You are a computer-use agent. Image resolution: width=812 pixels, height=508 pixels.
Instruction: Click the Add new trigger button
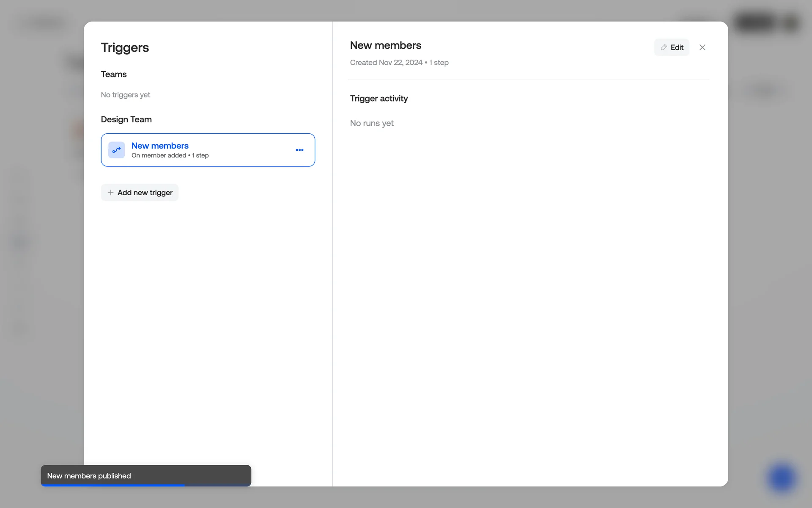(x=140, y=193)
